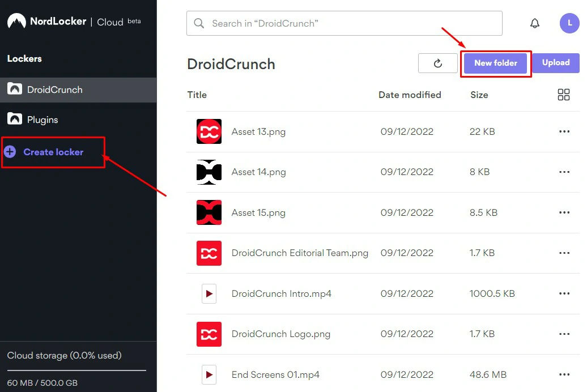587x392 pixels.
Task: Open more options for DroidCrunch Intro.mp4
Action: point(564,293)
